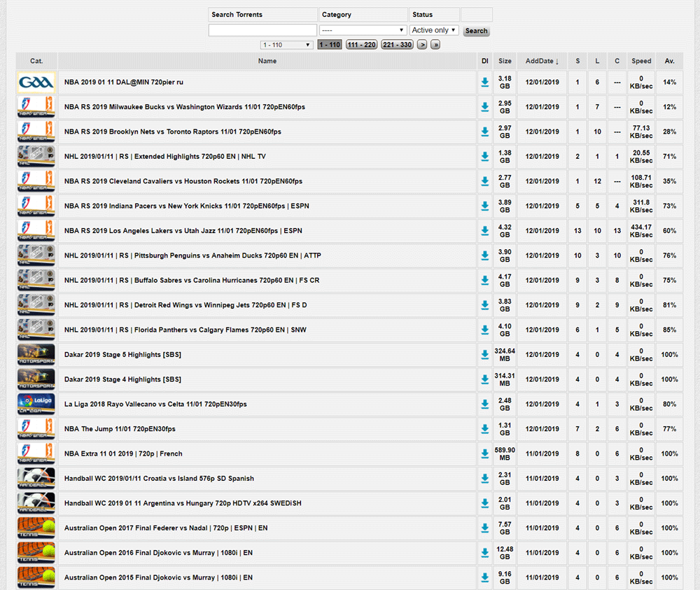The width and height of the screenshot is (700, 590).
Task: Click La Liga category icon
Action: coord(36,405)
